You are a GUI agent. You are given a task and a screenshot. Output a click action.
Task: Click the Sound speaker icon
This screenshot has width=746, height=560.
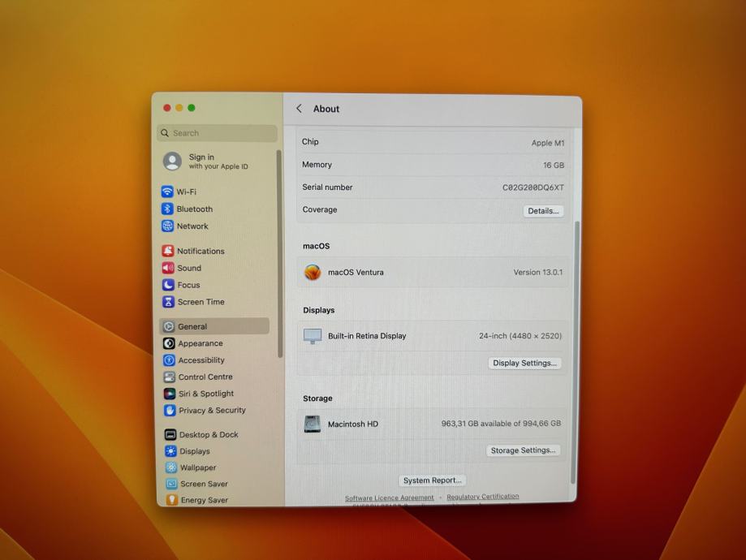(168, 268)
